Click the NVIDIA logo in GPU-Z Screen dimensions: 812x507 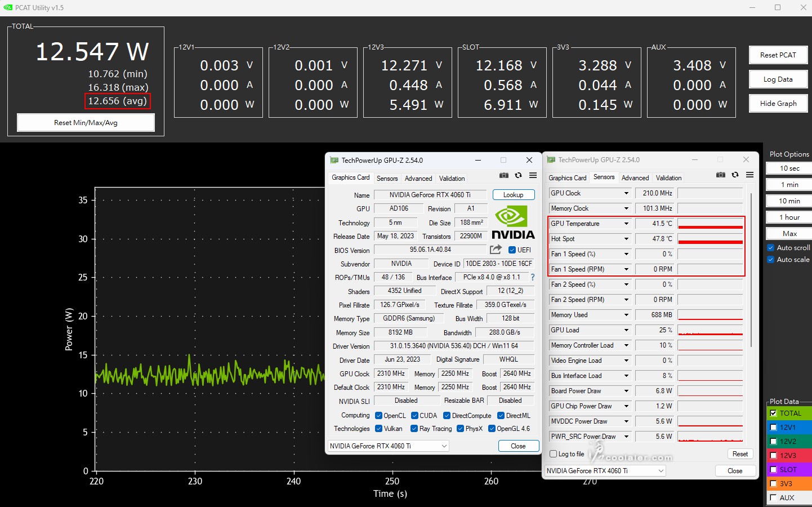coord(513,223)
